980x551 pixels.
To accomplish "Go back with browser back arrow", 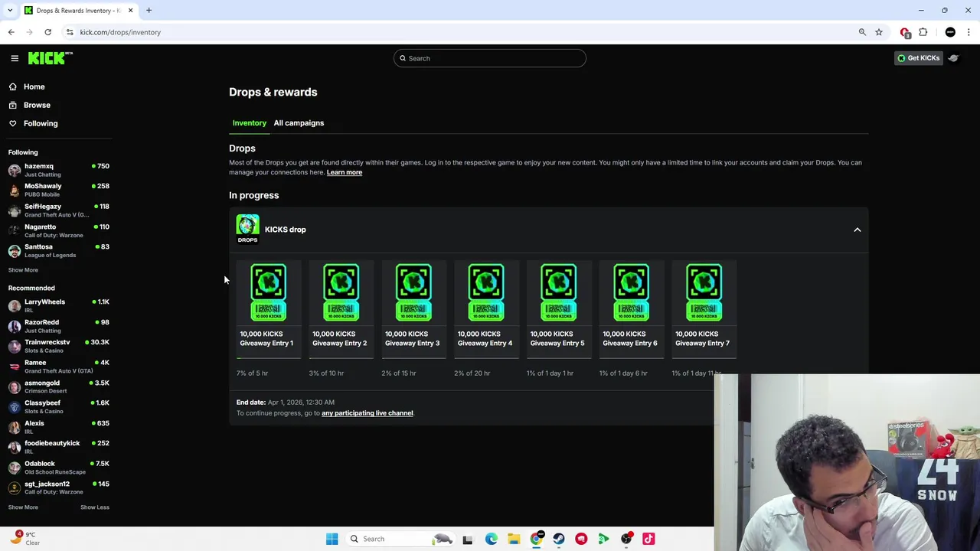I will 11,32.
